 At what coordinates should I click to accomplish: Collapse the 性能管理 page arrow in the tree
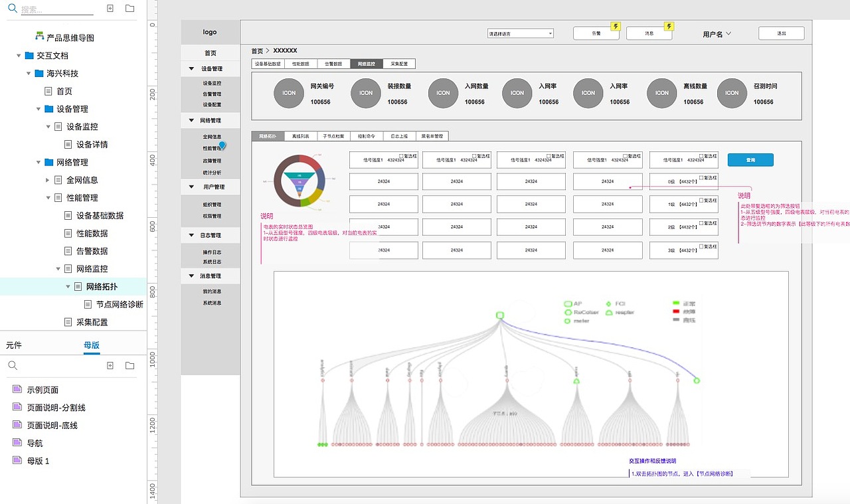coord(48,198)
